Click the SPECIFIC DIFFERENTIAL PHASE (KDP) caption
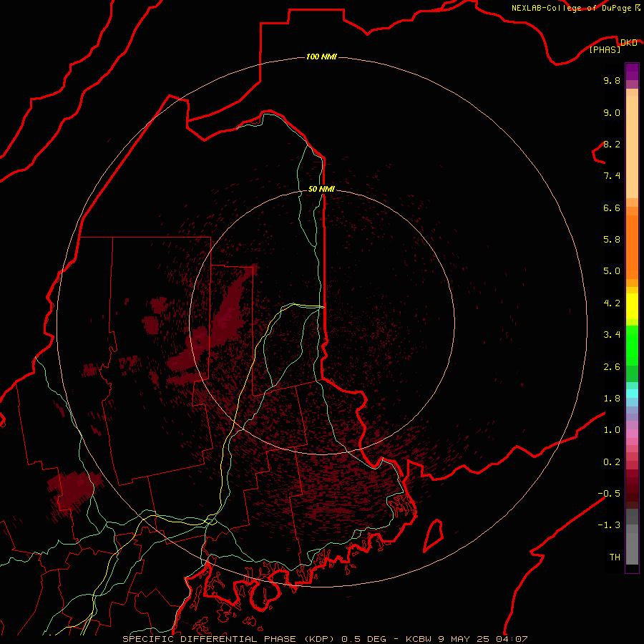Viewport: 644px width, 644px height. click(228, 639)
